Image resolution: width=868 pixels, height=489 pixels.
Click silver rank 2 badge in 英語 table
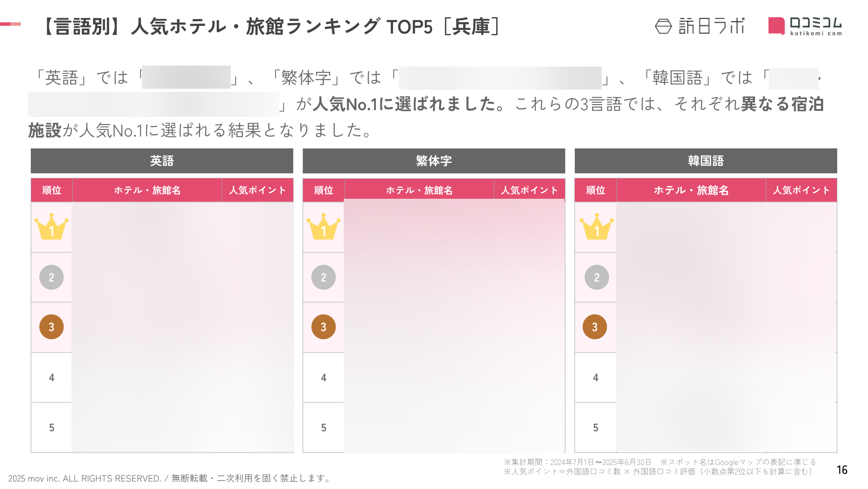coord(52,277)
